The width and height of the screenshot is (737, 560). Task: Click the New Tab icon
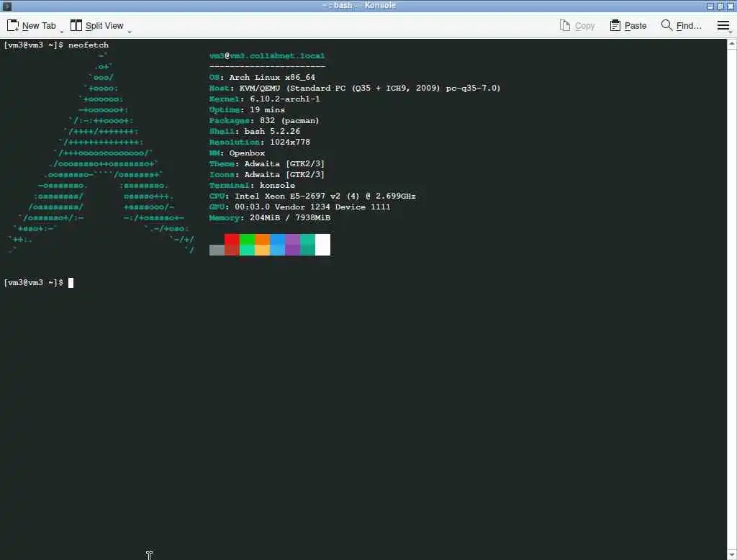[x=13, y=25]
